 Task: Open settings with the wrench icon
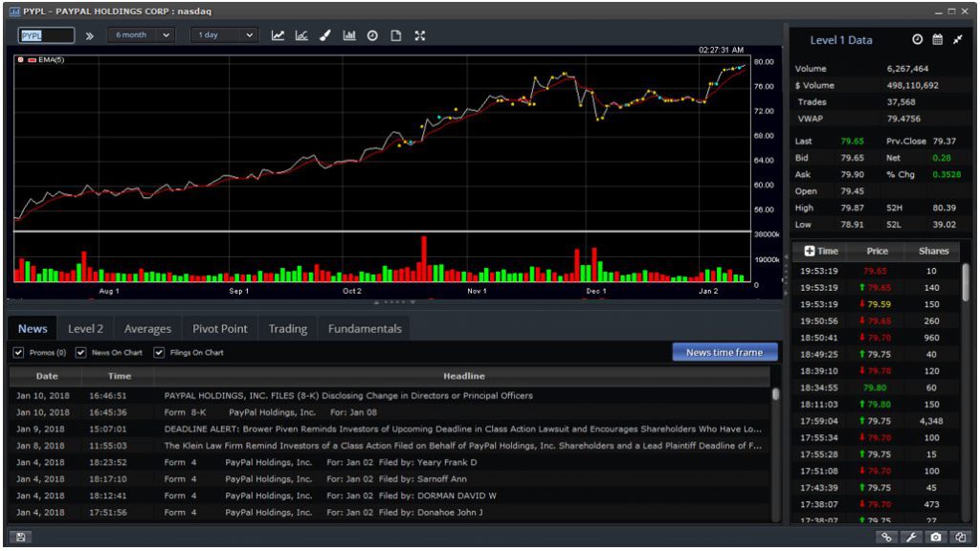point(911,537)
